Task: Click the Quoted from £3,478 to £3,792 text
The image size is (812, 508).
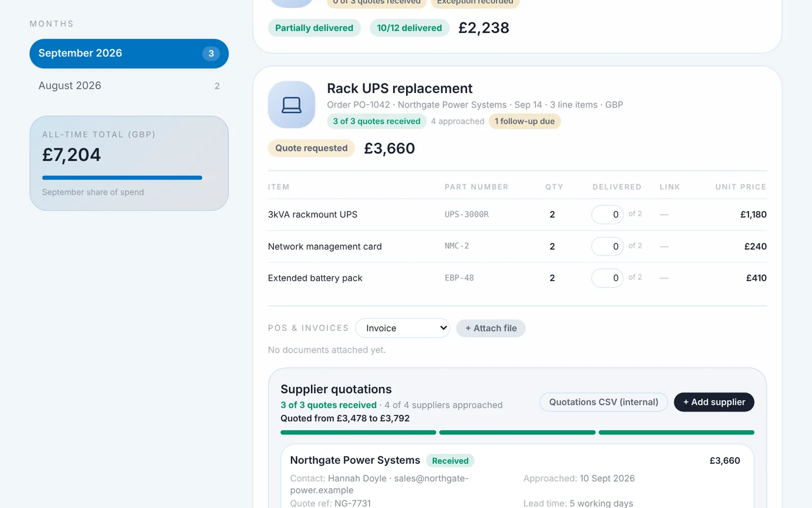Action: 345,418
